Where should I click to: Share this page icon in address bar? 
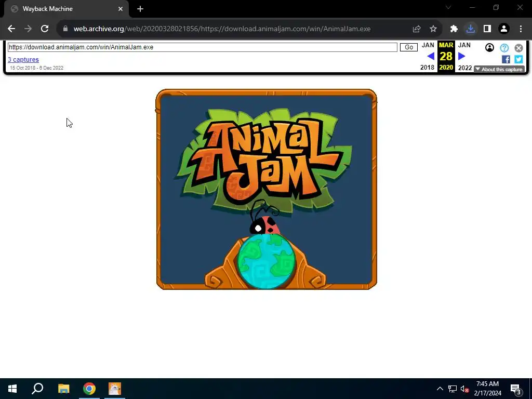coord(417,29)
